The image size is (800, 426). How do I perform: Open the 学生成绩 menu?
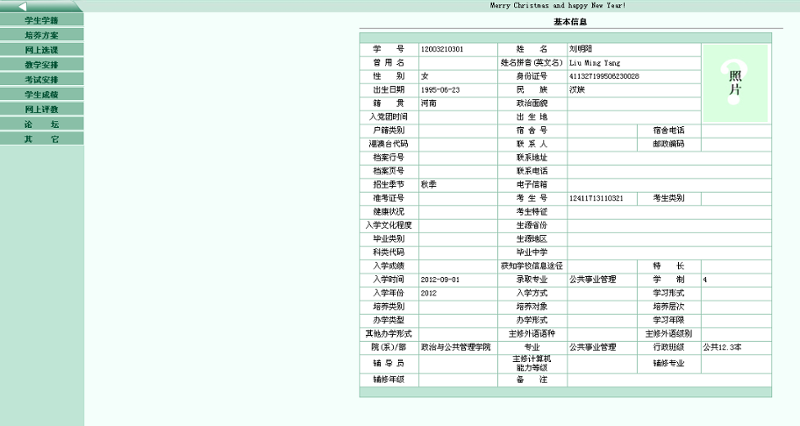pos(41,94)
